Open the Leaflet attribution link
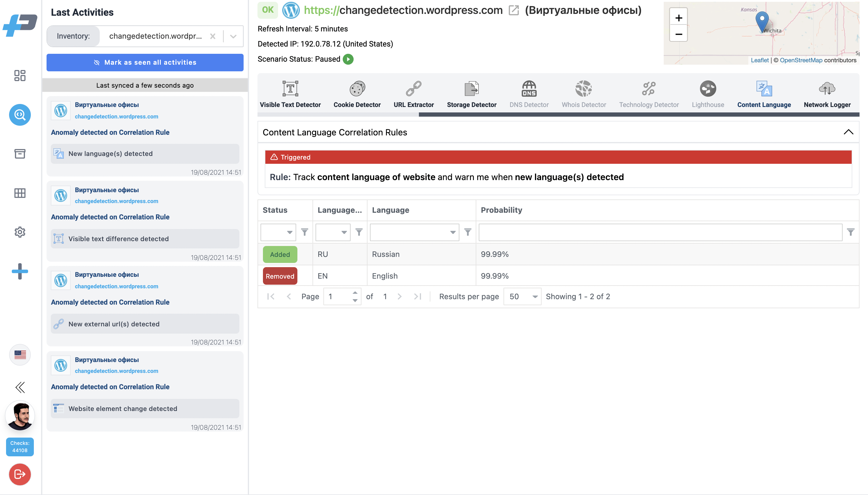This screenshot has width=868, height=495. click(x=759, y=60)
